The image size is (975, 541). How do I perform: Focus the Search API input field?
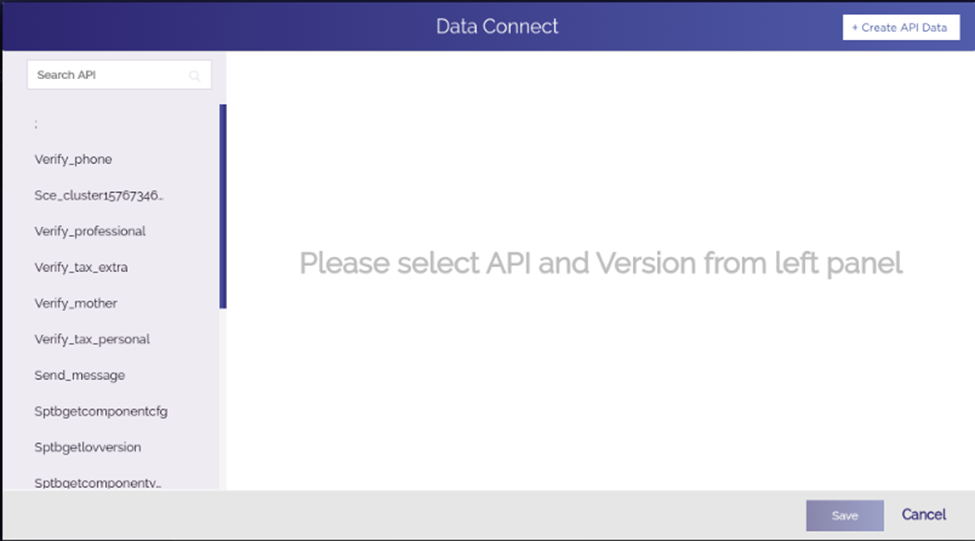point(119,75)
